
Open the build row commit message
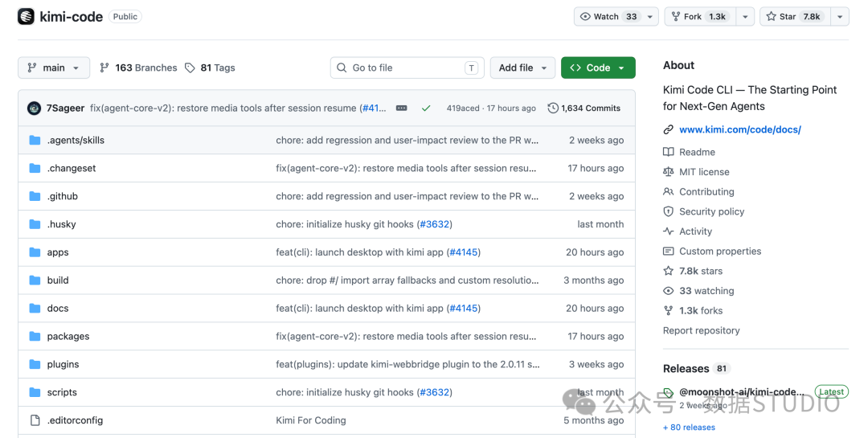point(407,280)
